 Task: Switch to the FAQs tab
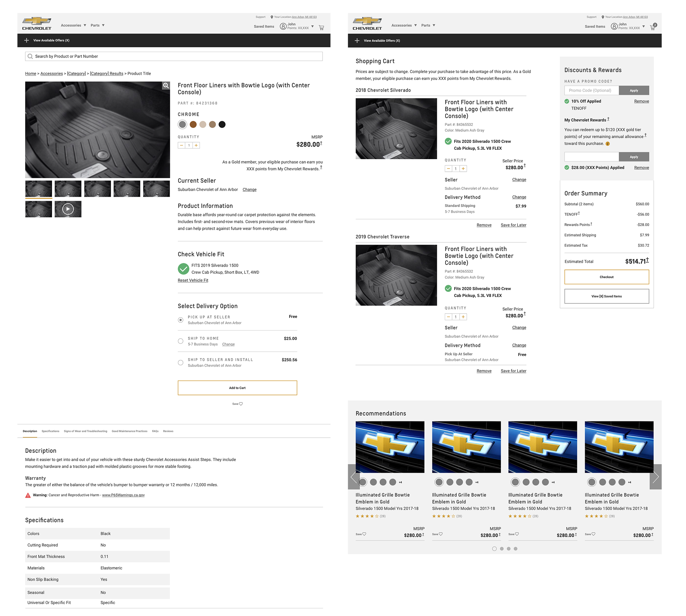[155, 431]
